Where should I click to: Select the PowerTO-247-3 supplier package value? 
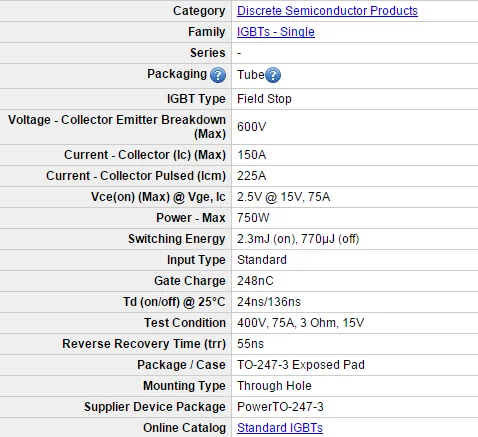tap(280, 407)
